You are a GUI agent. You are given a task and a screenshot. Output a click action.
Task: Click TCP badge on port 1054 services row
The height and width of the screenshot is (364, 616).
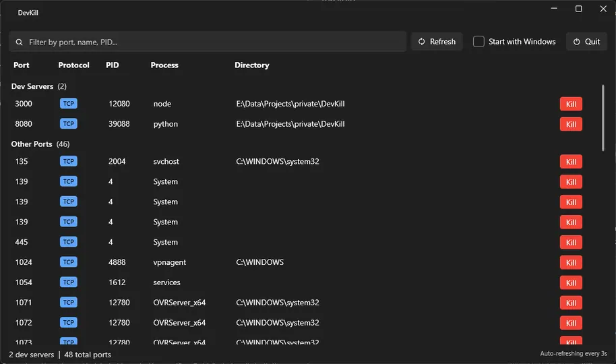click(68, 282)
